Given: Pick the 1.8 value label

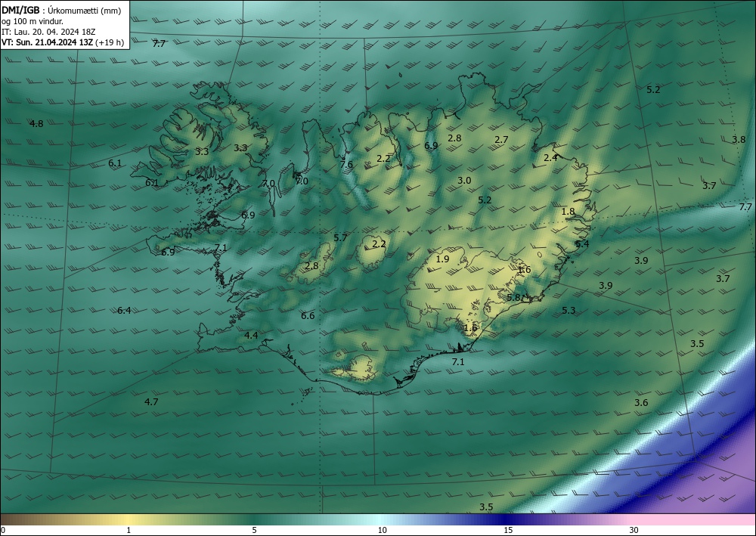Looking at the screenshot, I should [x=569, y=211].
